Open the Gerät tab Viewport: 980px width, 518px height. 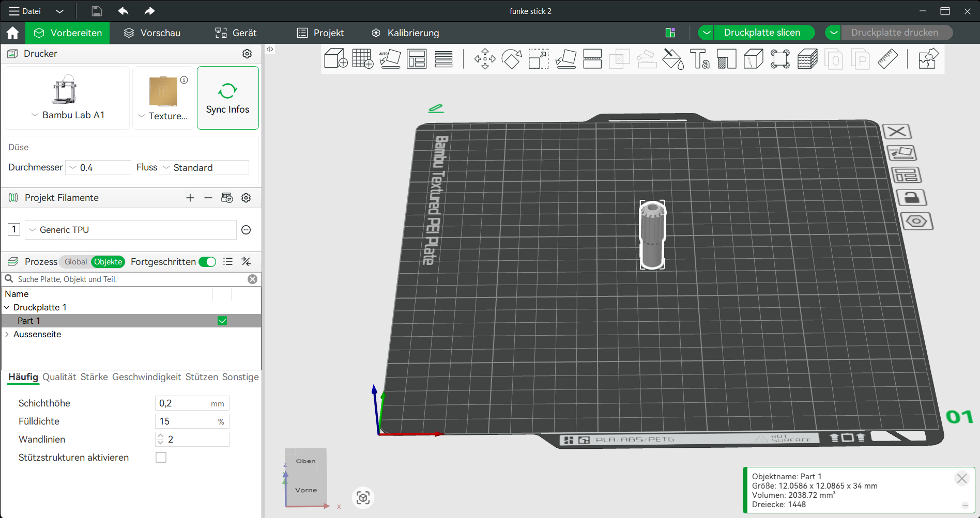(236, 33)
